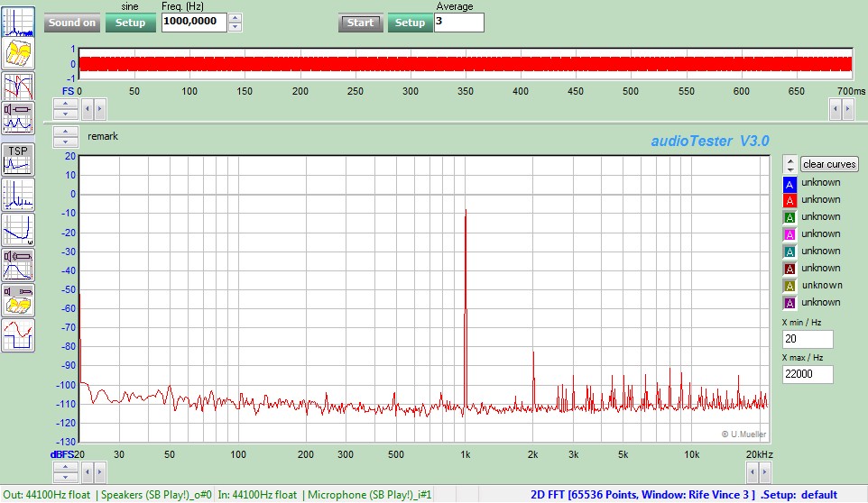Image resolution: width=868 pixels, height=503 pixels.
Task: Click the red waveform display strip
Action: point(466,64)
